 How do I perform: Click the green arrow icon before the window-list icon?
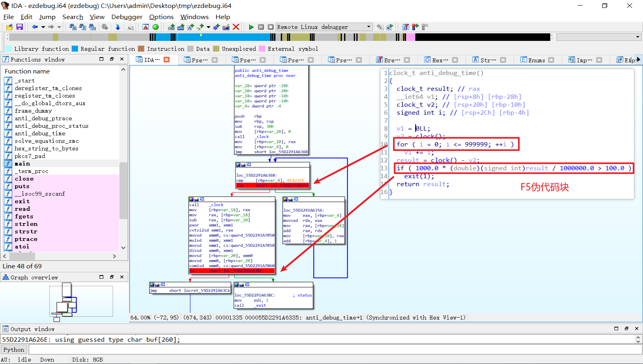point(390,27)
